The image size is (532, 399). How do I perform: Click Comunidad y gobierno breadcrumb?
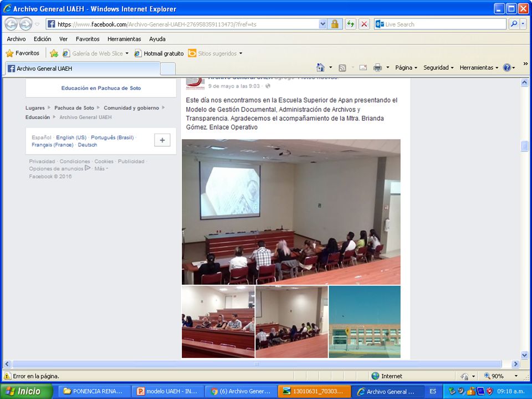pos(131,108)
